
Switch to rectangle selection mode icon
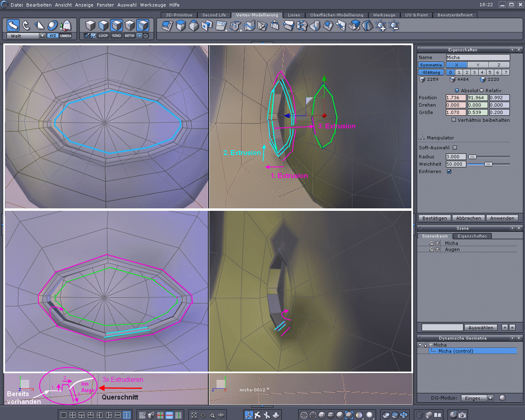(x=139, y=36)
